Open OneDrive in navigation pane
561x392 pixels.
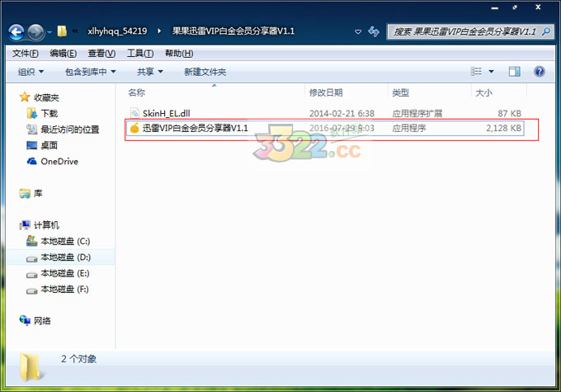[59, 162]
